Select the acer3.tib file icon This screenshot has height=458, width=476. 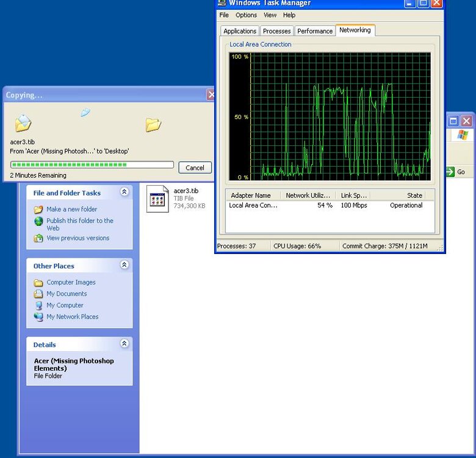[157, 199]
